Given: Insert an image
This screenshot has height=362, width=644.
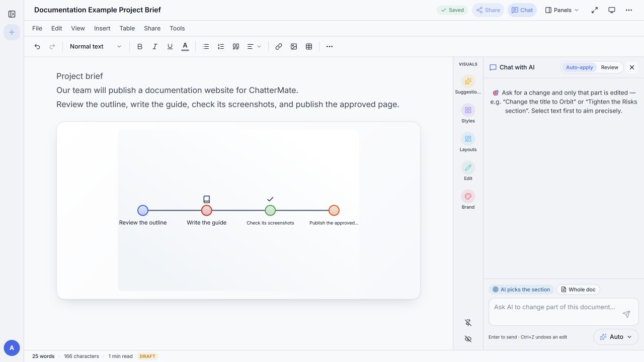Looking at the screenshot, I should 294,46.
